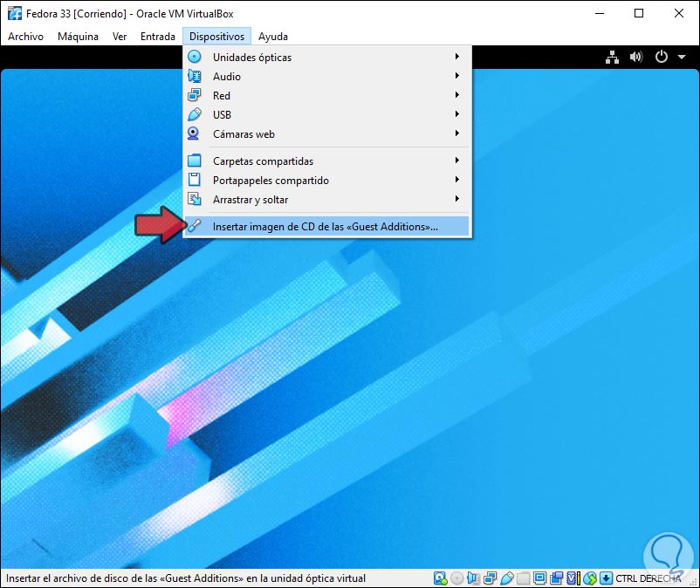Image resolution: width=700 pixels, height=588 pixels.
Task: Open Arrastrar y soltar submenu
Action: click(x=326, y=199)
